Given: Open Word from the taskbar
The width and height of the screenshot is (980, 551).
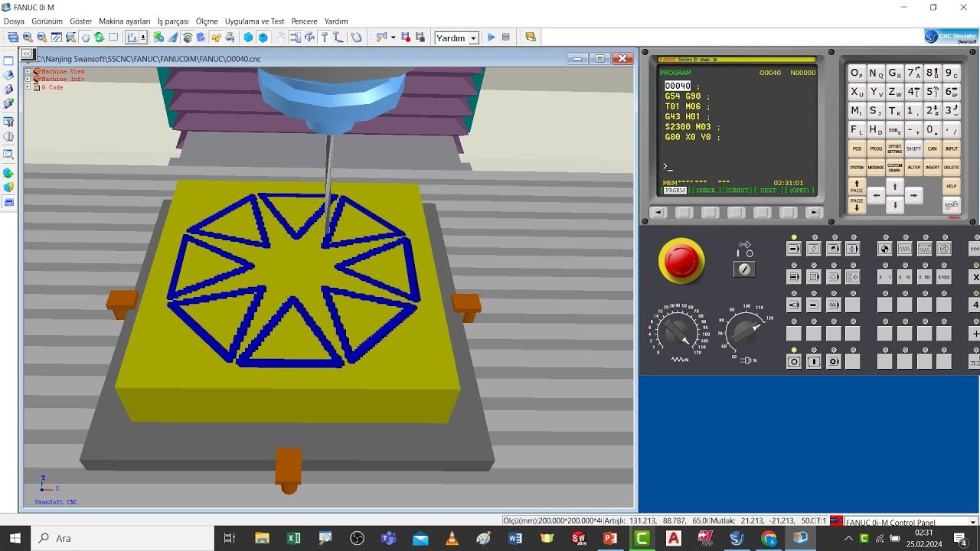Looking at the screenshot, I should (x=514, y=538).
